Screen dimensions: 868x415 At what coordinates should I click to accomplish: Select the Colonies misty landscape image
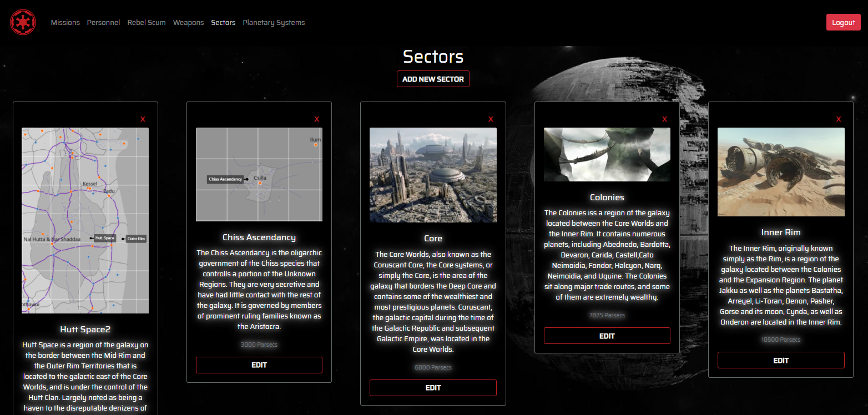pos(607,154)
